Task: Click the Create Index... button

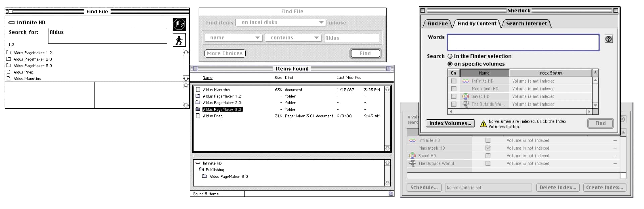Action: pos(604,188)
